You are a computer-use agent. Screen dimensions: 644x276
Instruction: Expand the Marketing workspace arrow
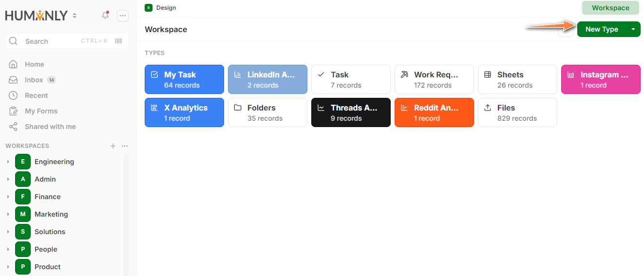(8, 214)
